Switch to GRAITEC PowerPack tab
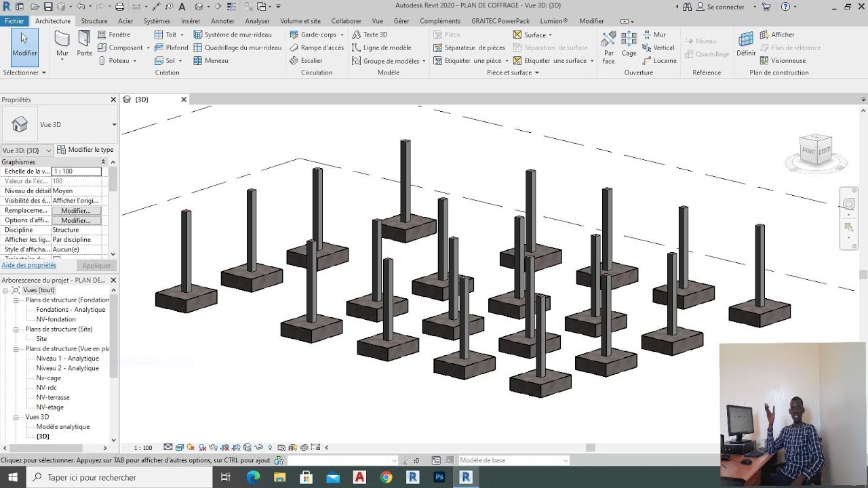The image size is (868, 488). tap(500, 21)
